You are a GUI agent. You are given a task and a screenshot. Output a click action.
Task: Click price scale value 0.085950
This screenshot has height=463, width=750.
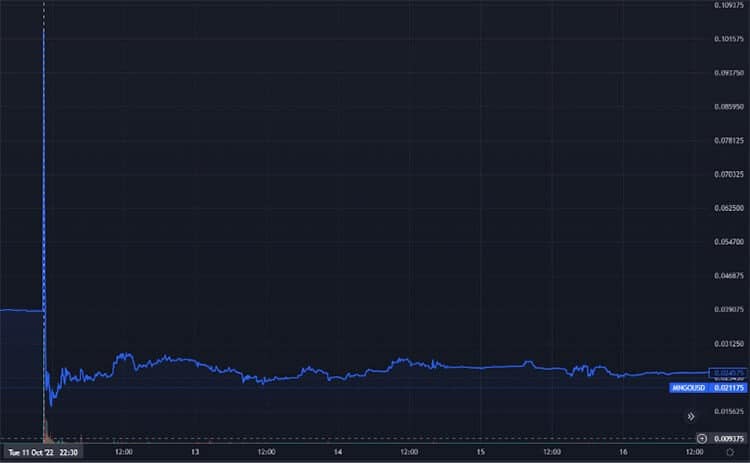729,107
